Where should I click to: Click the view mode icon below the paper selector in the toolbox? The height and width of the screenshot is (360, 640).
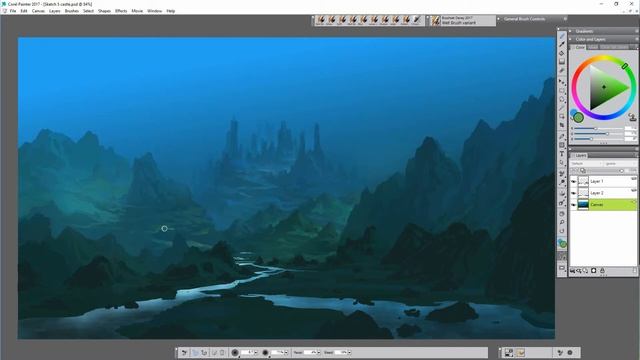tap(562, 268)
